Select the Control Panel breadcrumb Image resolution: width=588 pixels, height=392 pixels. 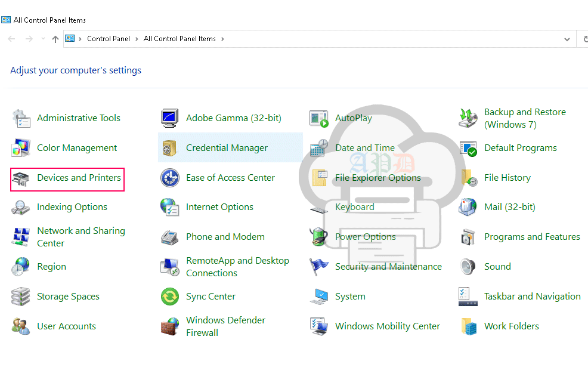pyautogui.click(x=109, y=39)
